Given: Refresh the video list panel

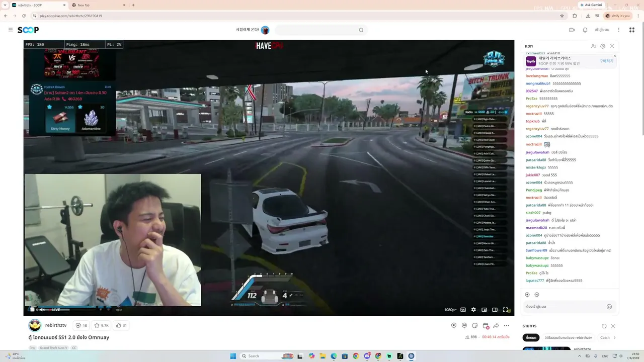Looking at the screenshot, I should (x=604, y=326).
